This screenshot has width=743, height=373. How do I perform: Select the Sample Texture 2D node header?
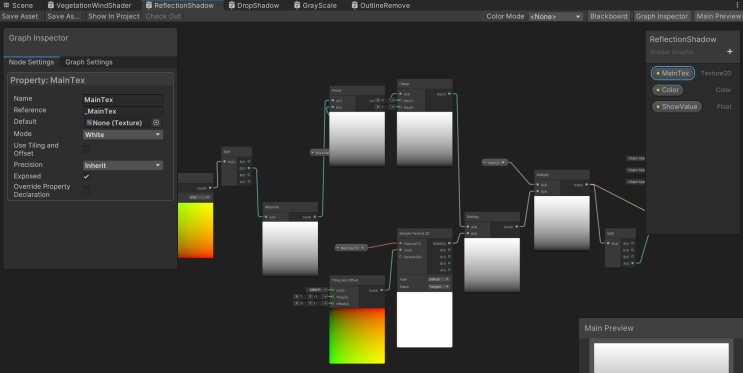(425, 234)
